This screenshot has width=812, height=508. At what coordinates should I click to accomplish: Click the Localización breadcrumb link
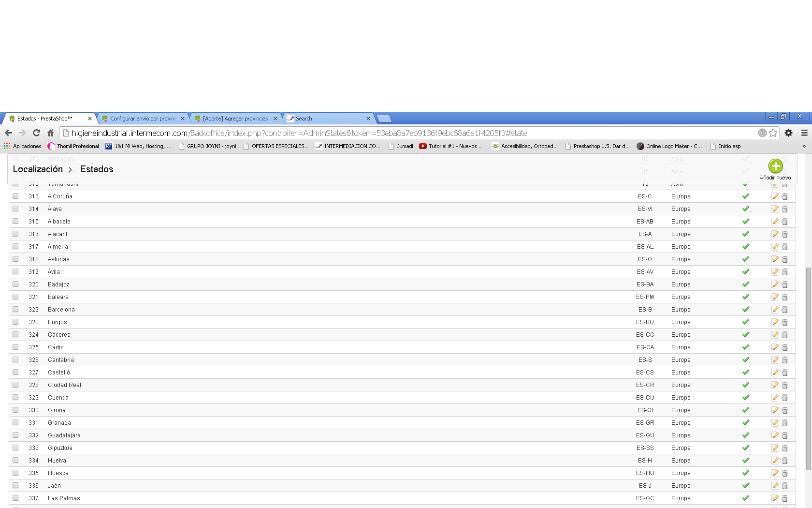[x=38, y=169]
